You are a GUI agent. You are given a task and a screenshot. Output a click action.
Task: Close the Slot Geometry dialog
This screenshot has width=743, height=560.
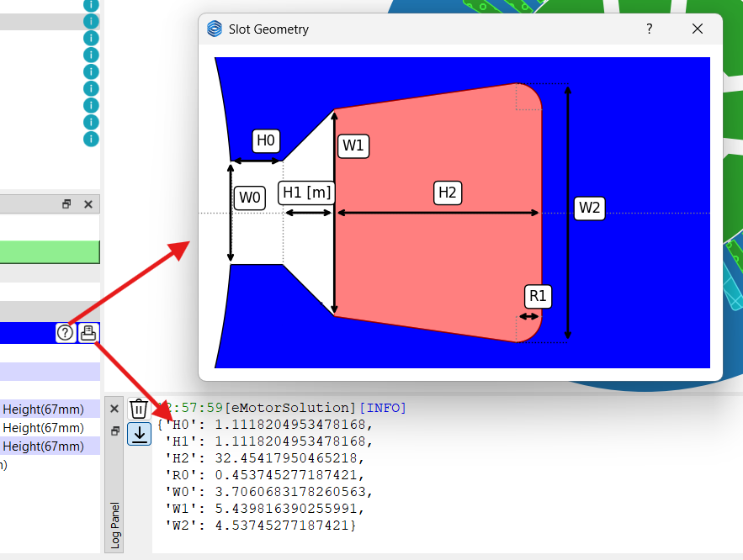[697, 29]
